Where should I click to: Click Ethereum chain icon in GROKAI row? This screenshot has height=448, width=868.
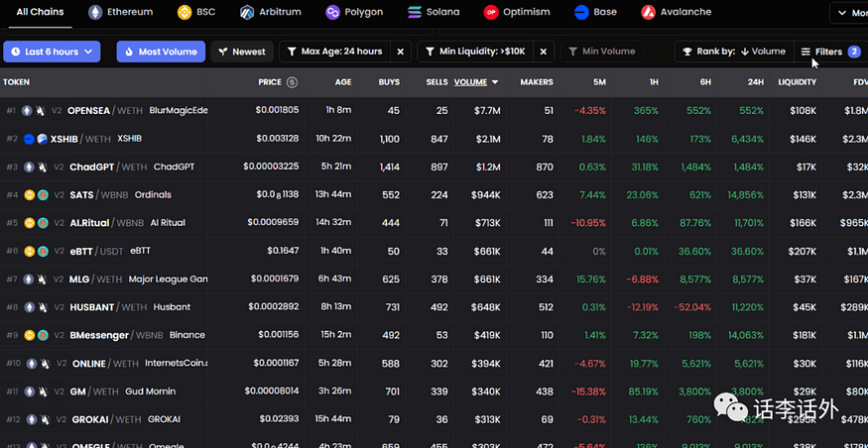(32, 420)
